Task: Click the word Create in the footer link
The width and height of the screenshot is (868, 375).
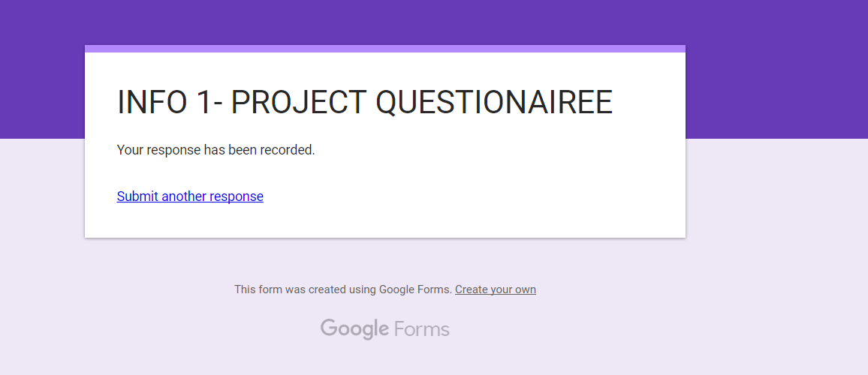Action: pos(470,289)
